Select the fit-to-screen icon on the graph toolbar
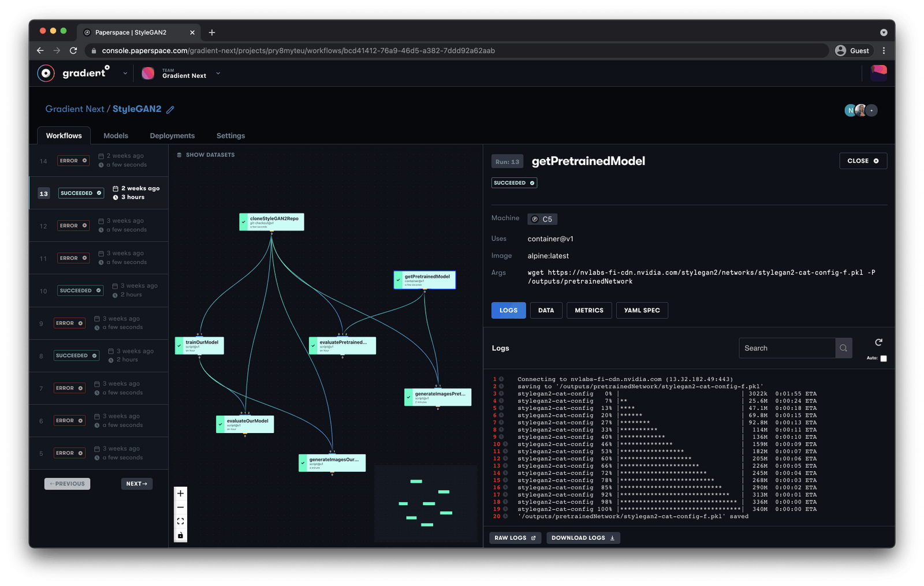The height and width of the screenshot is (586, 924). click(x=180, y=521)
